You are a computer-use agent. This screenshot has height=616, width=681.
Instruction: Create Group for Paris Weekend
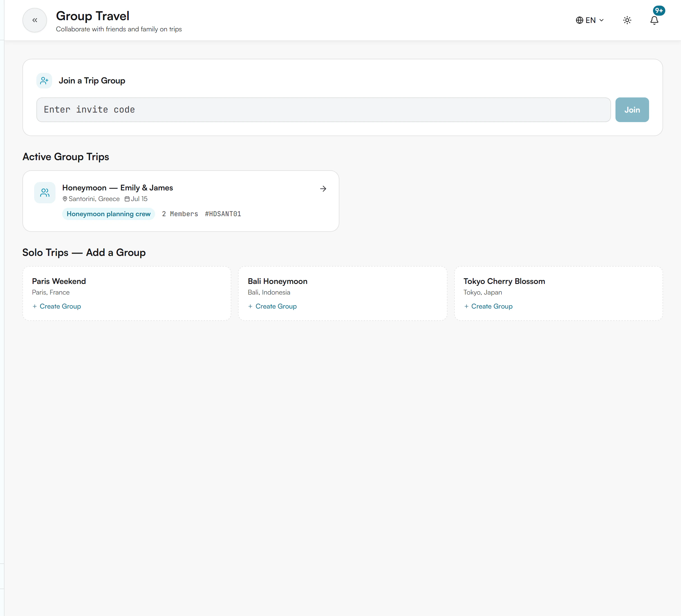(x=57, y=306)
